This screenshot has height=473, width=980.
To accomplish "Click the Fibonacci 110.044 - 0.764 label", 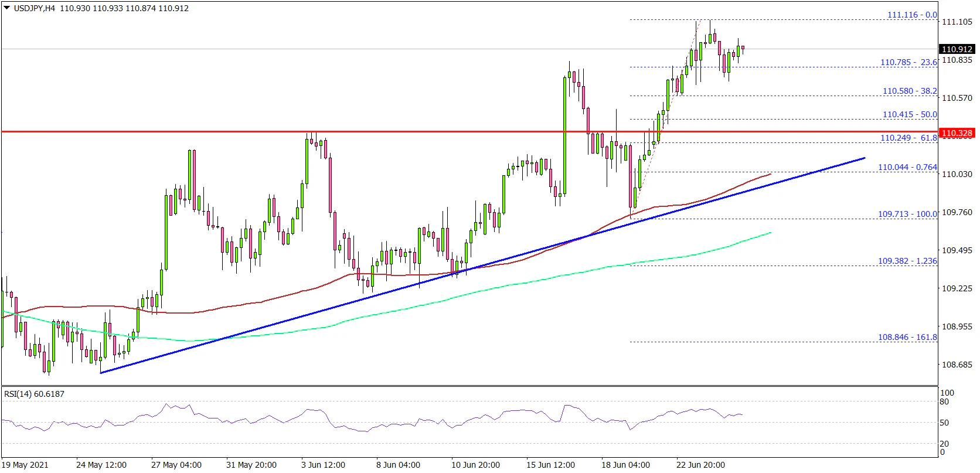I will [907, 167].
